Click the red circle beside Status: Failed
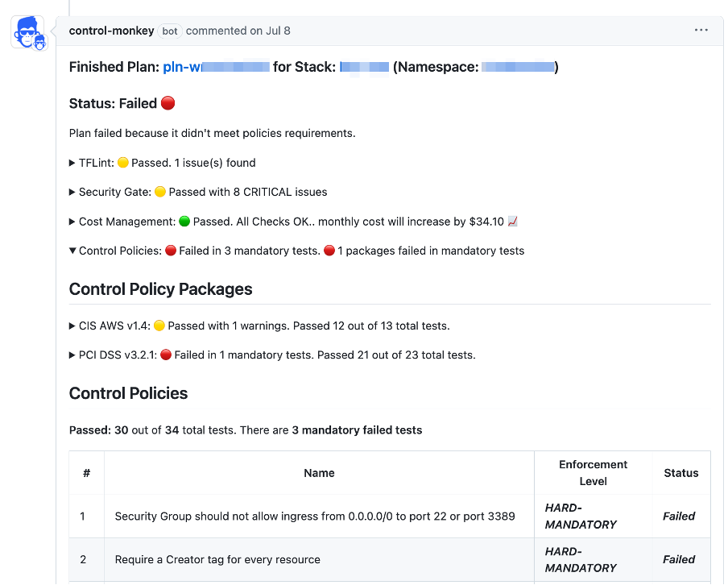The height and width of the screenshot is (585, 728). tap(168, 103)
